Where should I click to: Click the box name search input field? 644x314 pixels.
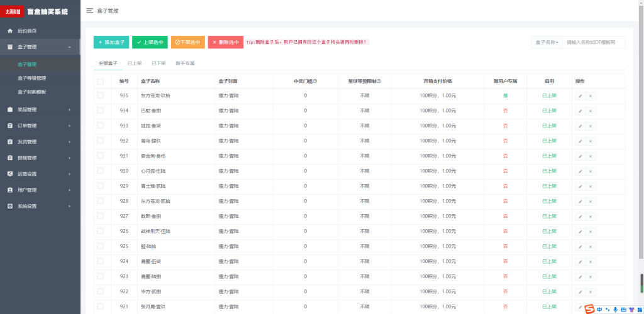593,42
